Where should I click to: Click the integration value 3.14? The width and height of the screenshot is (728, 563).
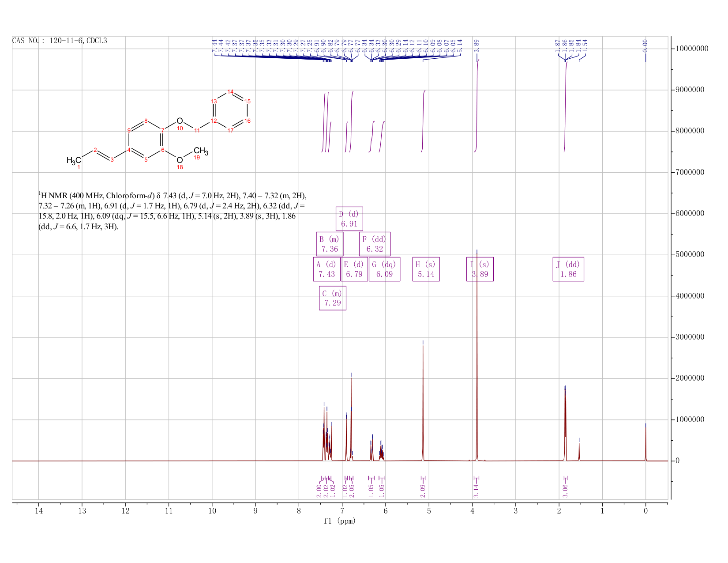(x=477, y=491)
